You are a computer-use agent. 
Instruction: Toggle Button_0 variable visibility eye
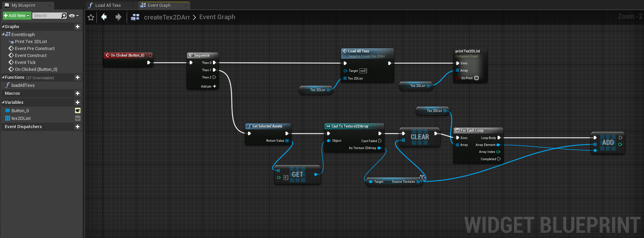(x=78, y=111)
